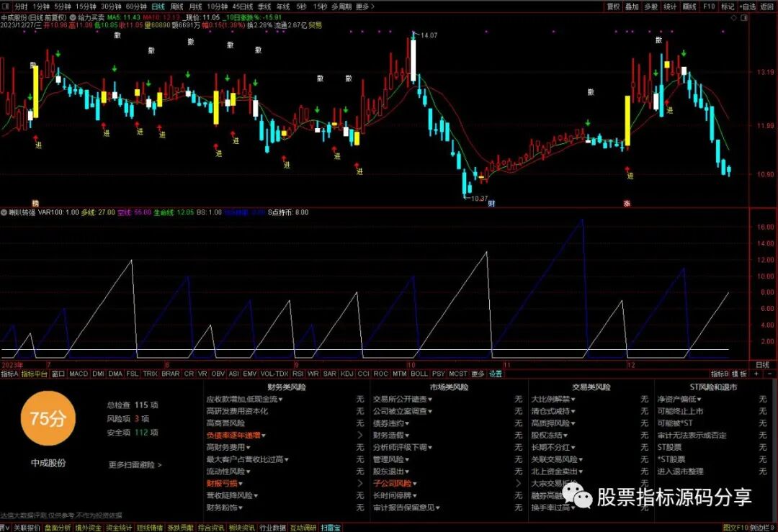Open the 多股 multi-stock view

[x=651, y=6]
